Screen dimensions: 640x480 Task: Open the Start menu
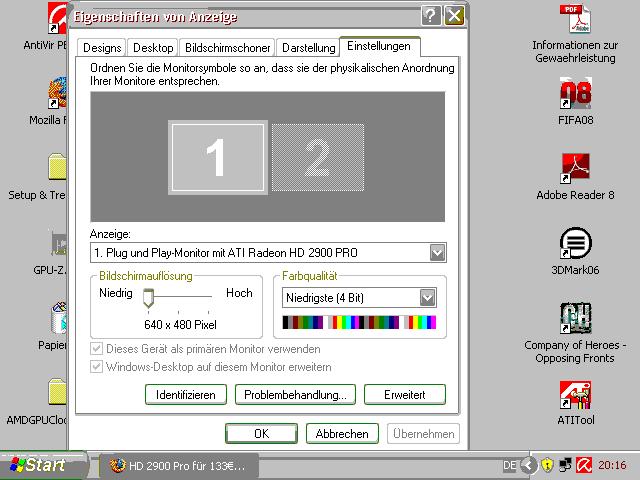coord(43,465)
